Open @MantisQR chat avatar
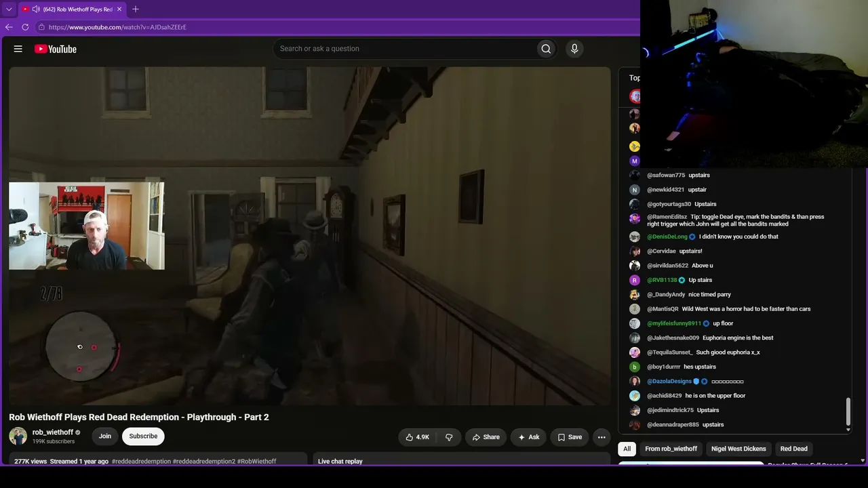Screen dimensions: 868x488 (x=635, y=309)
